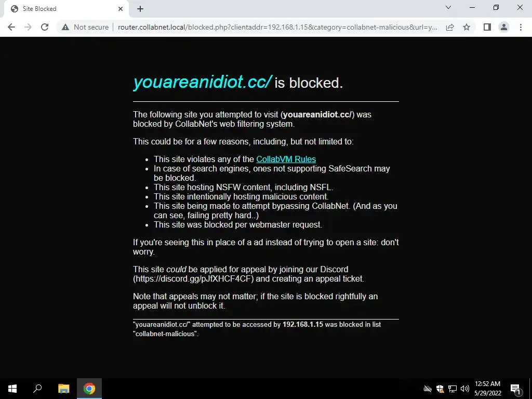
Task: Launch File Explorer from taskbar
Action: point(63,389)
